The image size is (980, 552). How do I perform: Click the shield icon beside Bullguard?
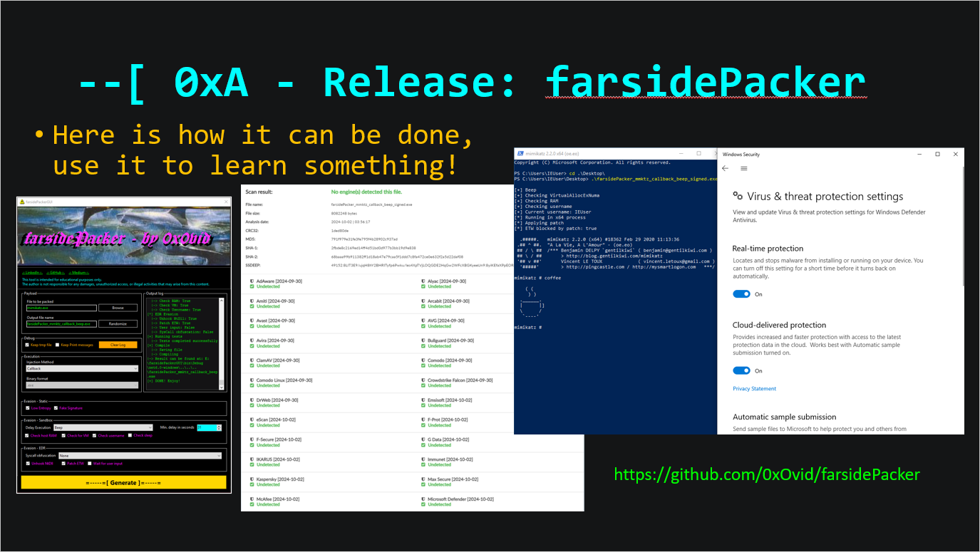click(x=423, y=340)
